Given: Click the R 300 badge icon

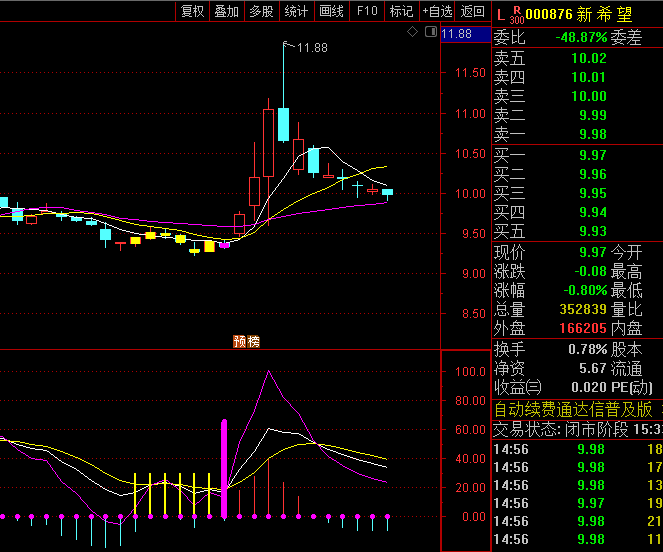Looking at the screenshot, I should 516,13.
